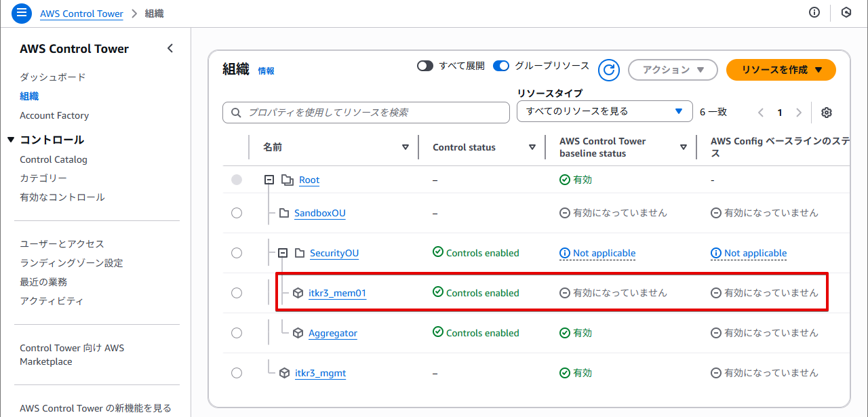This screenshot has height=417, width=868.
Task: Click the refresh icon button
Action: click(609, 70)
